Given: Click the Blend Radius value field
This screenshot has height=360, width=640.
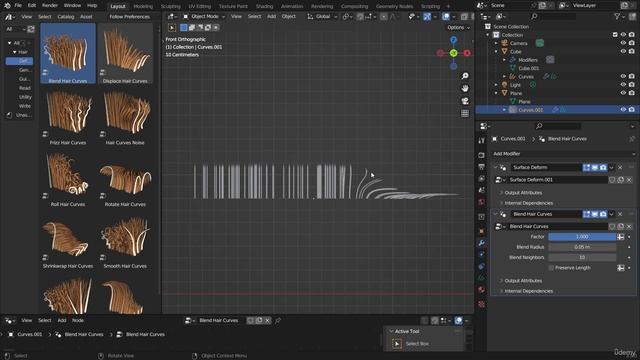Looking at the screenshot, I should click(x=582, y=247).
